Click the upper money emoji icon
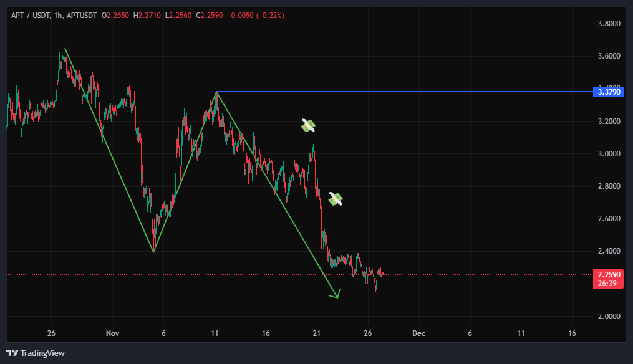Image resolution: width=633 pixels, height=364 pixels. [308, 126]
